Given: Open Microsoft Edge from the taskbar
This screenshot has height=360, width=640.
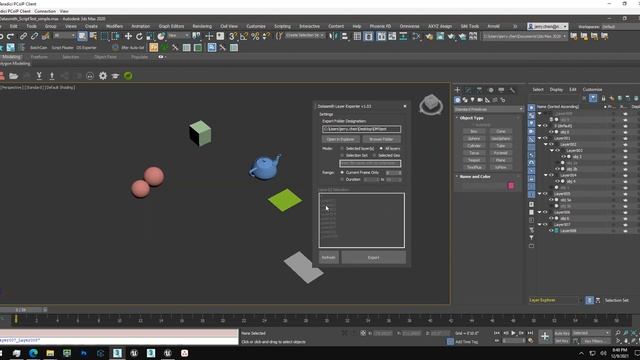Looking at the screenshot, I should pyautogui.click(x=33, y=353).
